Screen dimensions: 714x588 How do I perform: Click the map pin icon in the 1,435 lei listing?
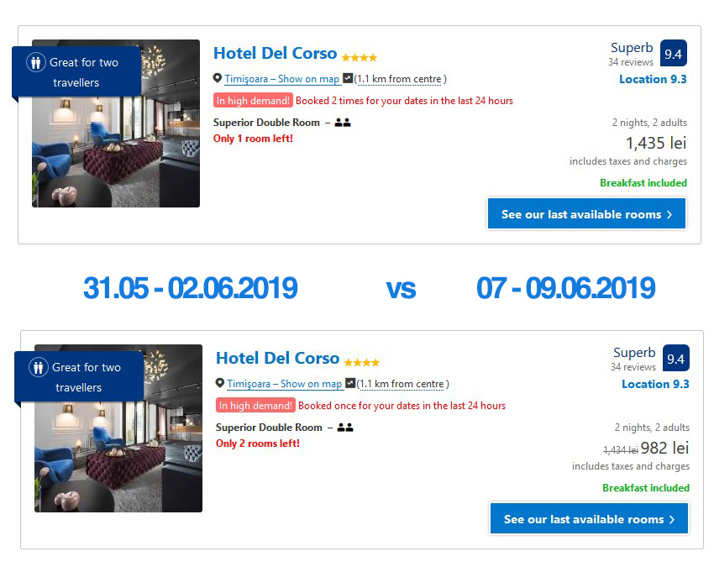218,79
